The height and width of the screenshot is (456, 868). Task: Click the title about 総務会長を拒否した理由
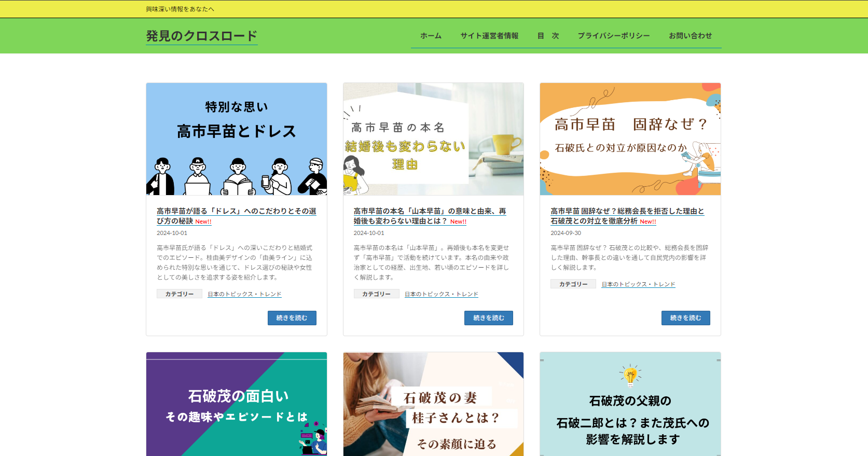(x=627, y=216)
